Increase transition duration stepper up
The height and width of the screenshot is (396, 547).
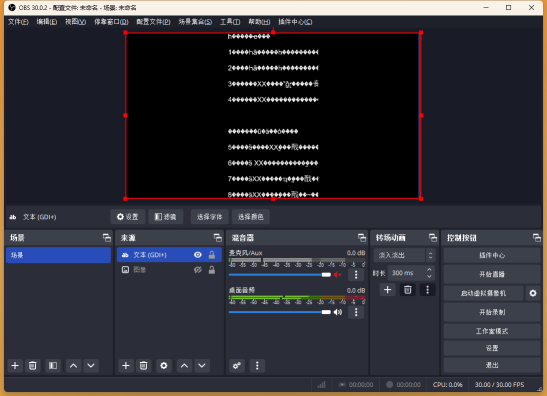(x=429, y=270)
